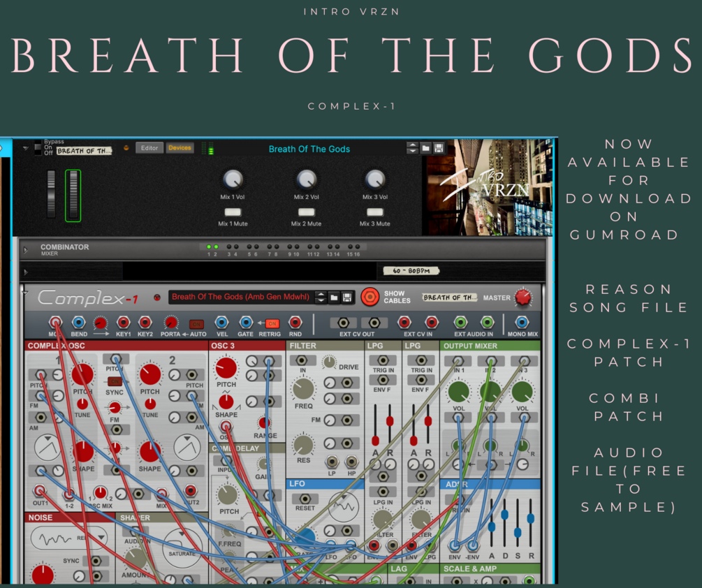Click the GATE output jack
702x588 pixels.
245,322
